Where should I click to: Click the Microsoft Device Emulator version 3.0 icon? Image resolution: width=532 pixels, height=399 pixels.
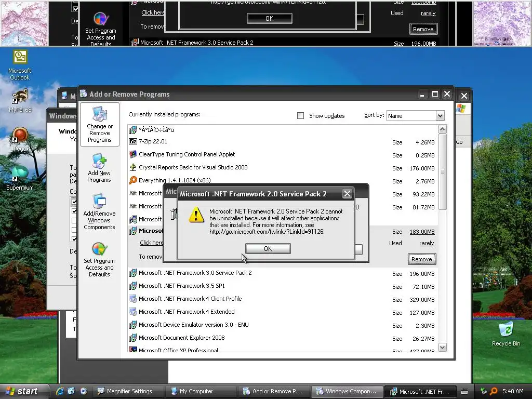133,325
